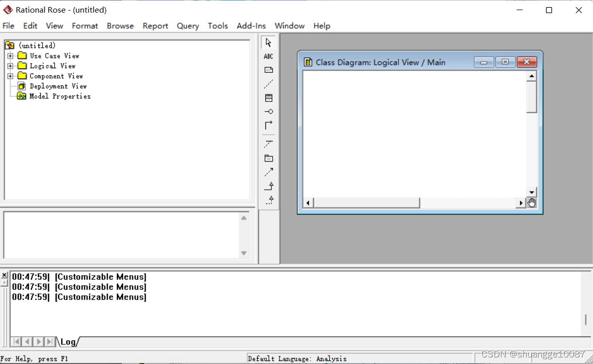Open the Query menu
This screenshot has width=593, height=364.
(x=188, y=26)
